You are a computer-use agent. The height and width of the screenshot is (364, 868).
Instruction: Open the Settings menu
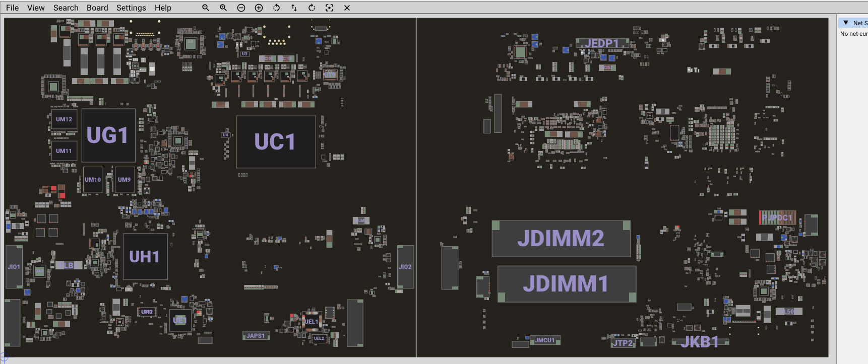131,8
